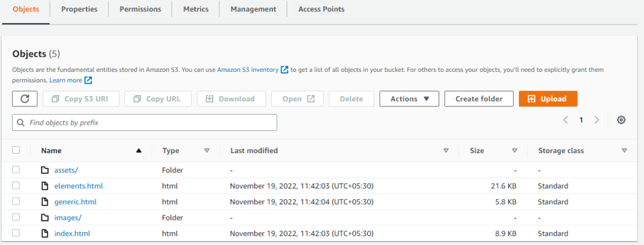Focus the Find objects by prefix field

point(145,122)
